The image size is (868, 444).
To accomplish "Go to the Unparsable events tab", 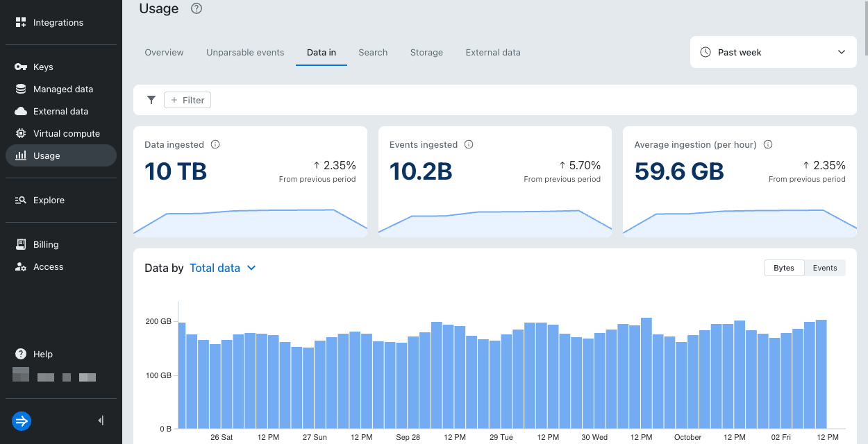I will click(x=245, y=52).
